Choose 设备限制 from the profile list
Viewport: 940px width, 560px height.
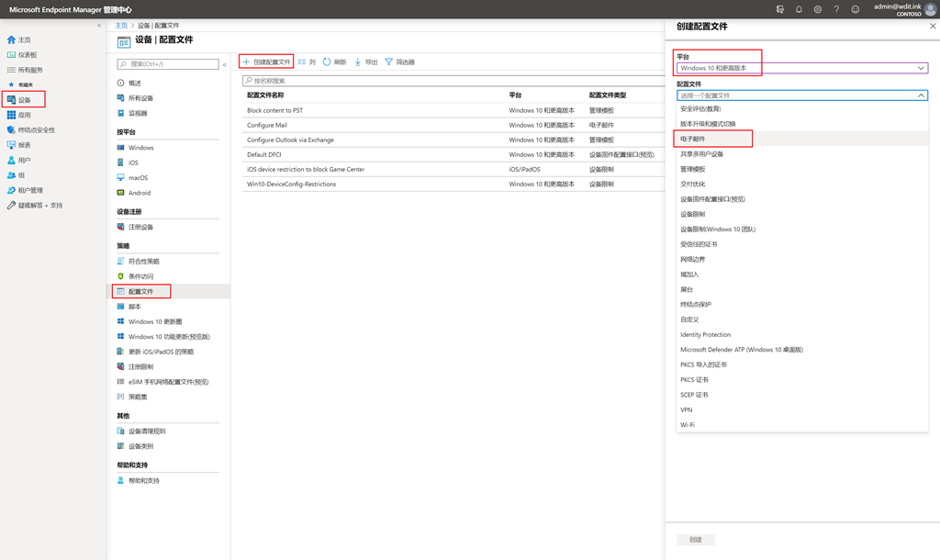coord(802,214)
